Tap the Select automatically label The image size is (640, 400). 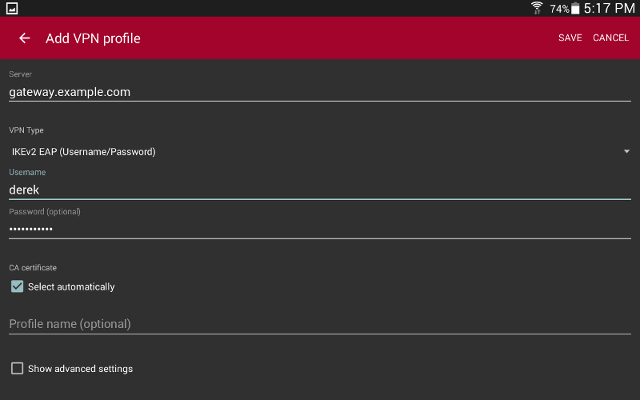[x=71, y=287]
